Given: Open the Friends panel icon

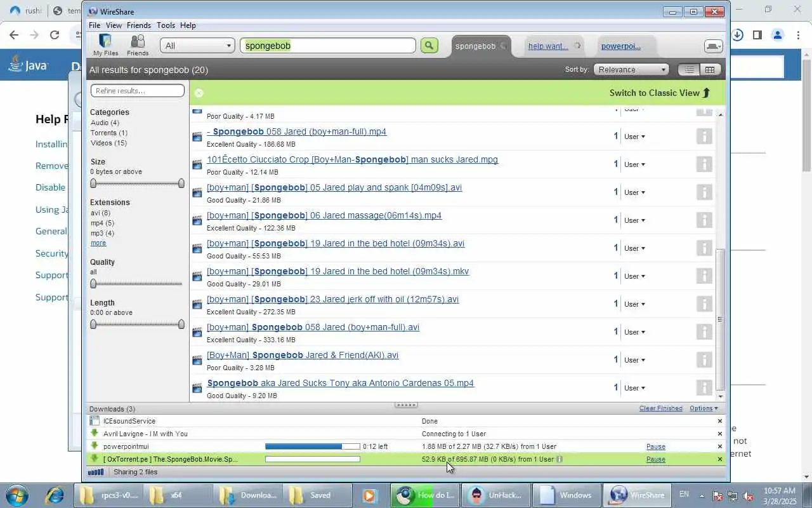Looking at the screenshot, I should point(137,45).
